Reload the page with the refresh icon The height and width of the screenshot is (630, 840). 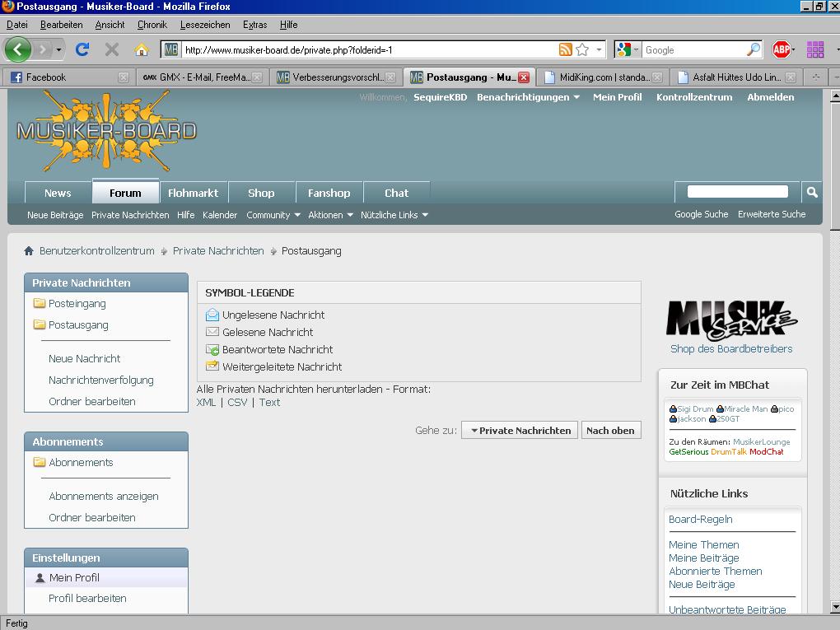click(82, 49)
